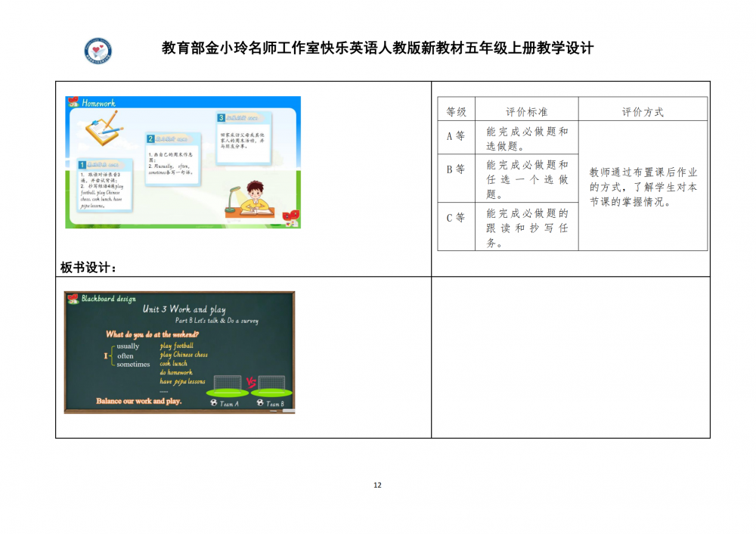Viewport: 756px width, 534px height.
Task: Click the notepad and pencil icon in Homework slide
Action: click(x=104, y=127)
